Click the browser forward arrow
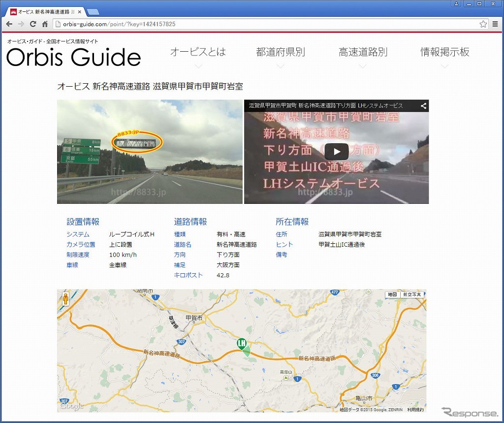Image resolution: width=504 pixels, height=423 pixels. tap(21, 24)
